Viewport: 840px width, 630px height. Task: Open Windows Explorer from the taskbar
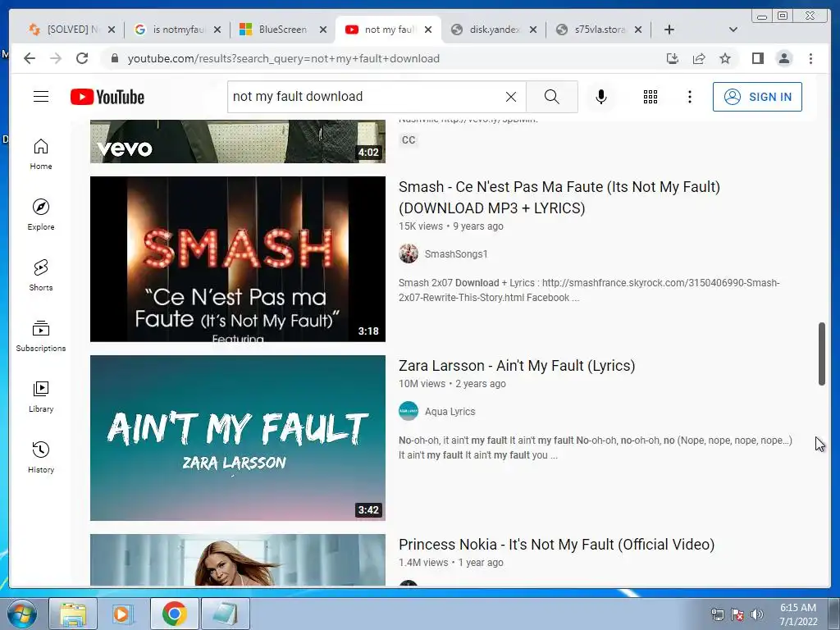click(73, 614)
